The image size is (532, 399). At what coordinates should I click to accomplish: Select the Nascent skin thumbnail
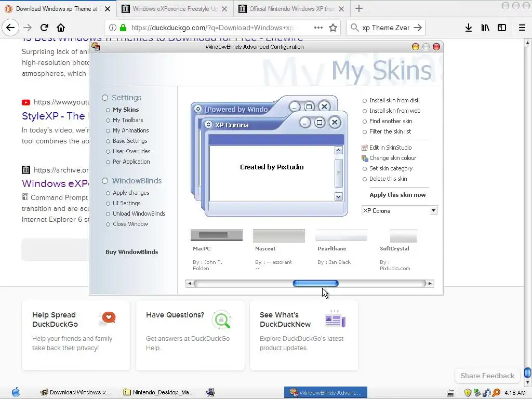[x=279, y=236]
